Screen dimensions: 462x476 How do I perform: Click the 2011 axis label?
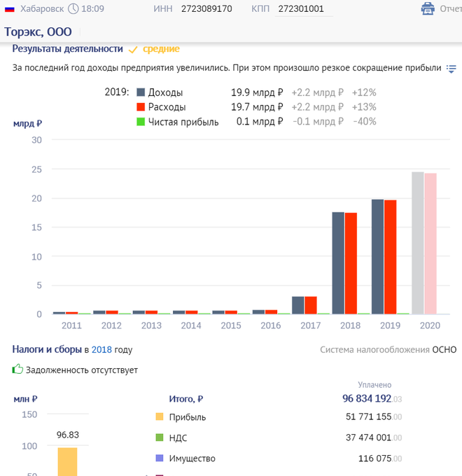pyautogui.click(x=71, y=325)
